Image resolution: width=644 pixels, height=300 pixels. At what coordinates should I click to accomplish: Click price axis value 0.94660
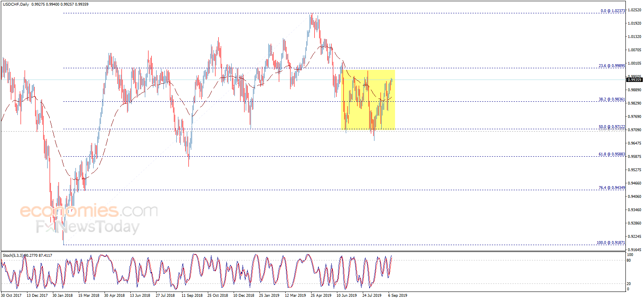click(x=634, y=183)
